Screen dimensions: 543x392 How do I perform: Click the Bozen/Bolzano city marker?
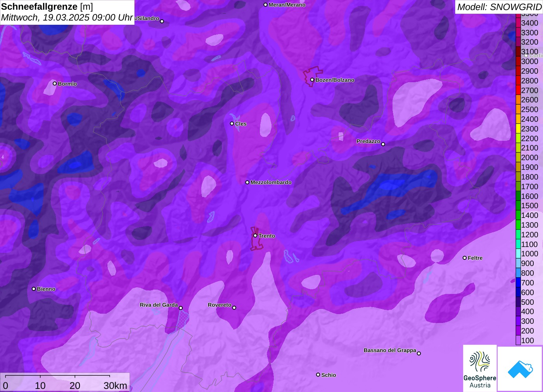(312, 79)
